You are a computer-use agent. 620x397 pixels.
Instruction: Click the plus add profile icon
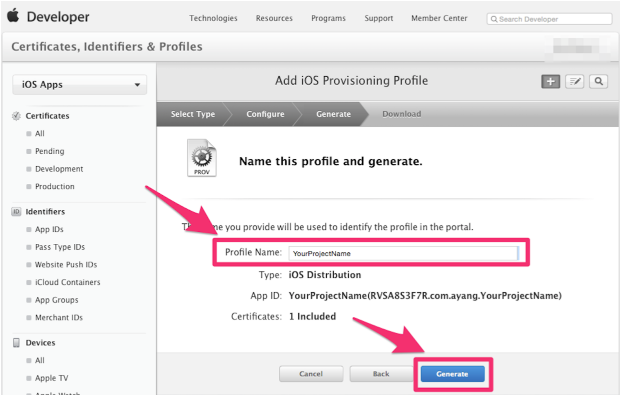[550, 81]
